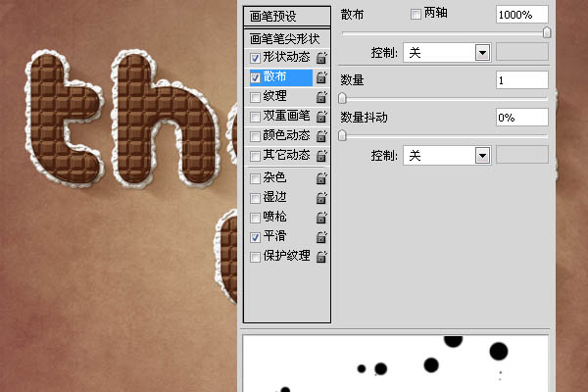
Task: Open the 控制 dropdown under the 散布 slider
Action: click(447, 53)
